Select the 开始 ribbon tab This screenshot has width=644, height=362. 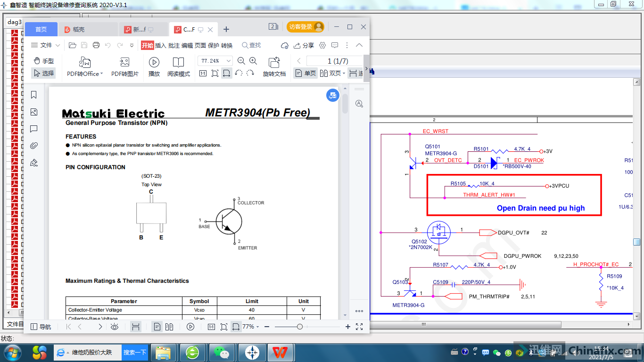[148, 45]
